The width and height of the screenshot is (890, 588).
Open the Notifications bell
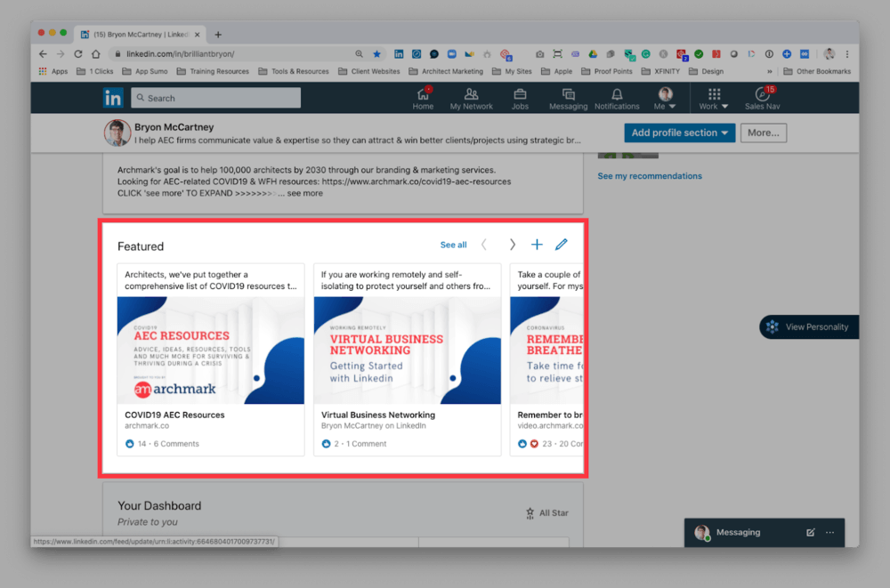[x=617, y=98]
